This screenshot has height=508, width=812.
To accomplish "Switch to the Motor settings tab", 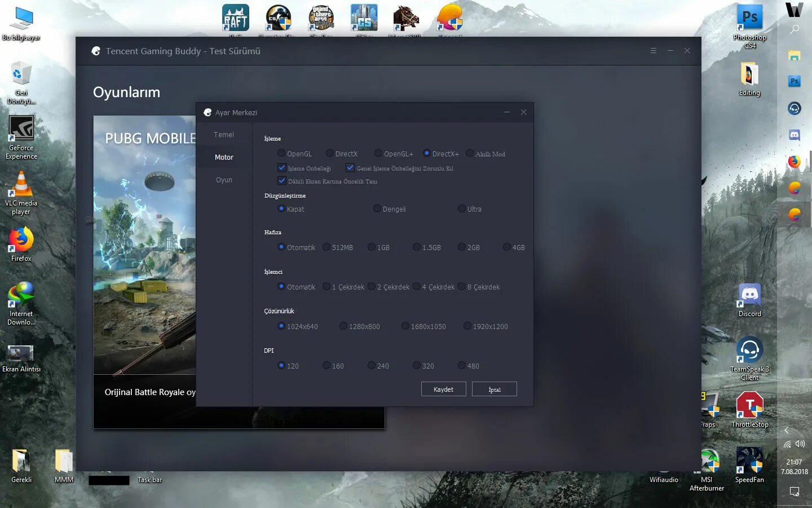I will click(x=224, y=157).
